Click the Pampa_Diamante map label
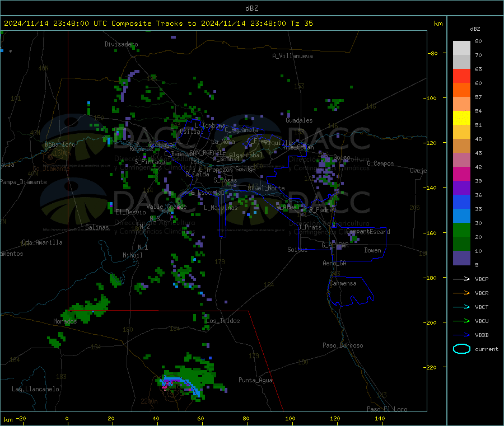The height and width of the screenshot is (426, 504). [23, 182]
